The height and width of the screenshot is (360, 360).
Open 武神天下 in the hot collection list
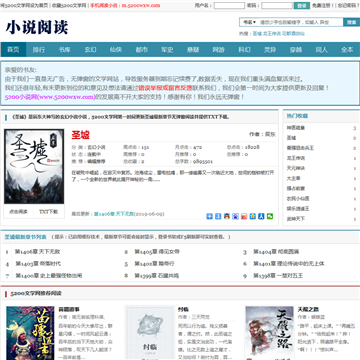click(x=296, y=219)
